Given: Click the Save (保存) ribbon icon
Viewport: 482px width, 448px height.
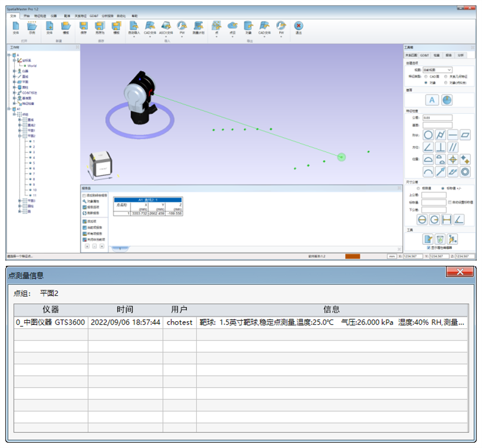Looking at the screenshot, I should point(83,26).
